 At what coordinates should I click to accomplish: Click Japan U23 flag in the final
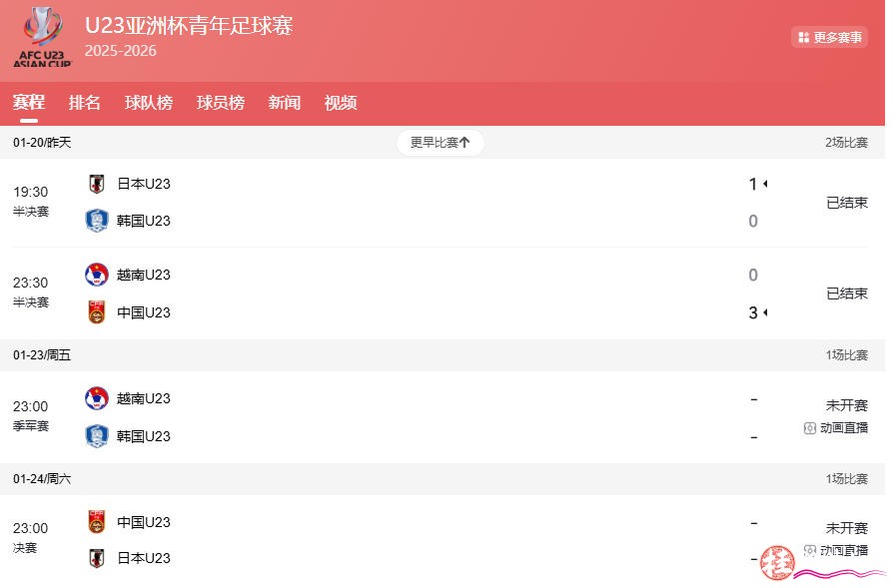click(96, 558)
